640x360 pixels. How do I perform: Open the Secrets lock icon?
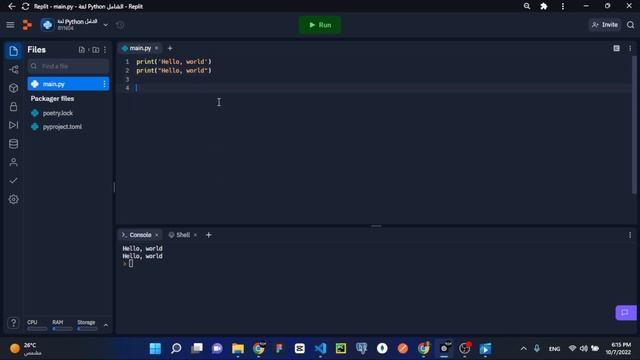coord(13,107)
